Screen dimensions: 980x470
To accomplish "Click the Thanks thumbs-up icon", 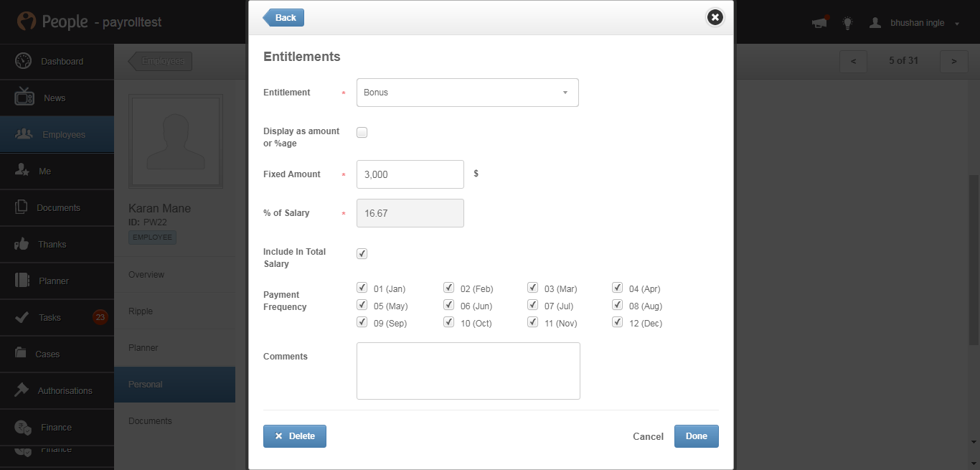I will pyautogui.click(x=22, y=244).
